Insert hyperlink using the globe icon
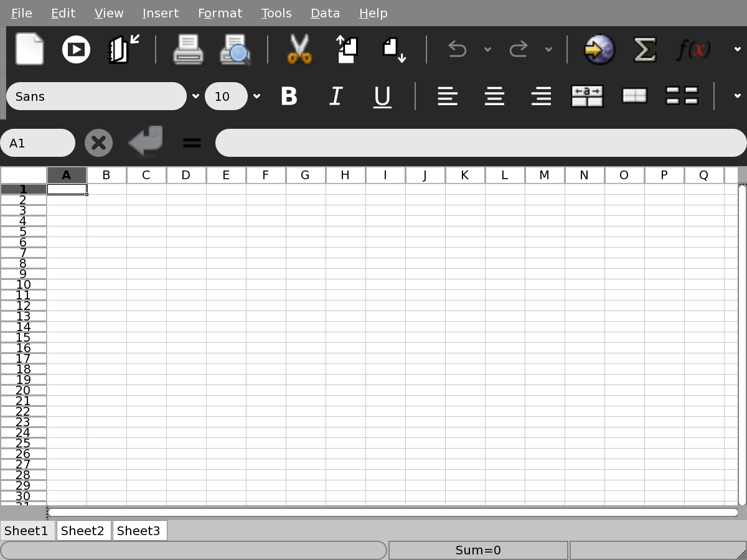 [599, 49]
